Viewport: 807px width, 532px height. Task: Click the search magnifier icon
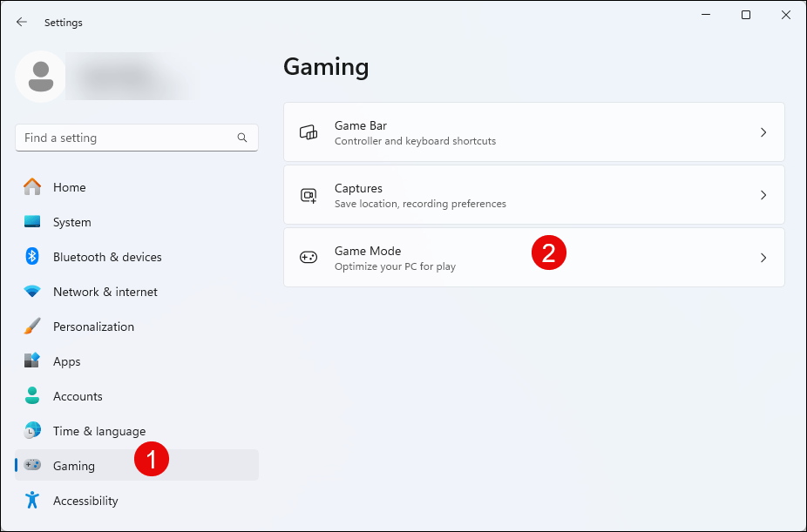[x=242, y=138]
